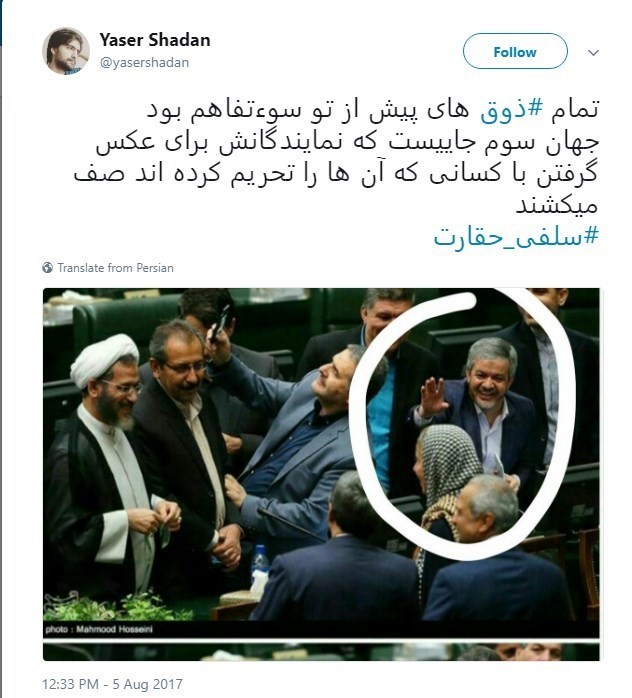Screen dimensions: 632x698
Task: Open the #ذوق hashtag
Action: (512, 110)
